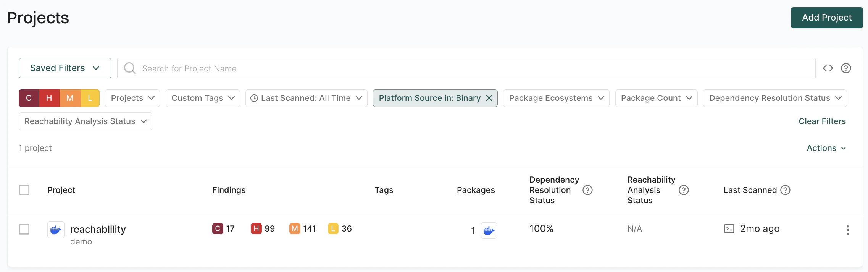
Task: Focus the Search for Project Name field
Action: tap(466, 68)
